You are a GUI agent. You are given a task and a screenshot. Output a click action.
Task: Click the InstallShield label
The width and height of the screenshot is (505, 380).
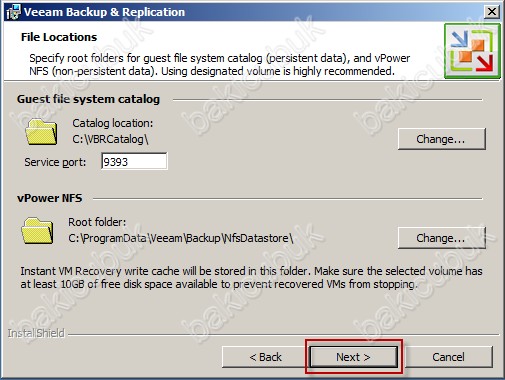pyautogui.click(x=36, y=333)
